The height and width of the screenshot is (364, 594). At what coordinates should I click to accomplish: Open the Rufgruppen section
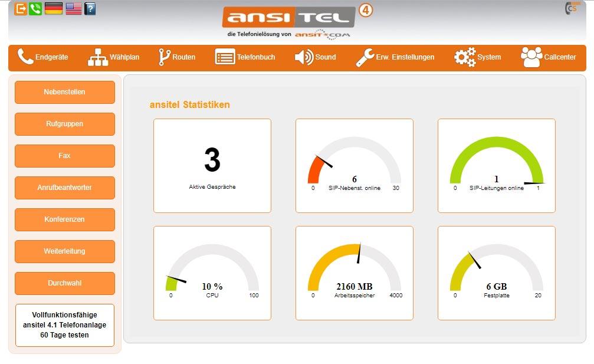click(65, 124)
